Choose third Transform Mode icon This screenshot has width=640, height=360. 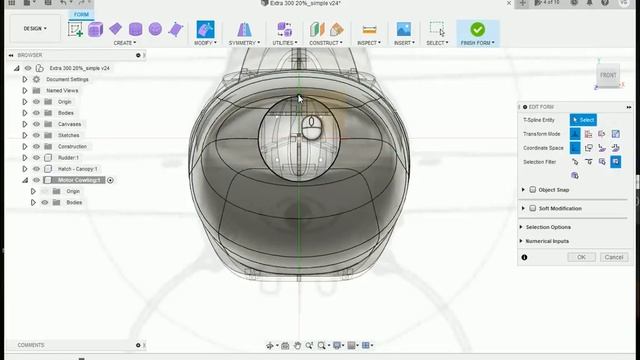click(602, 134)
